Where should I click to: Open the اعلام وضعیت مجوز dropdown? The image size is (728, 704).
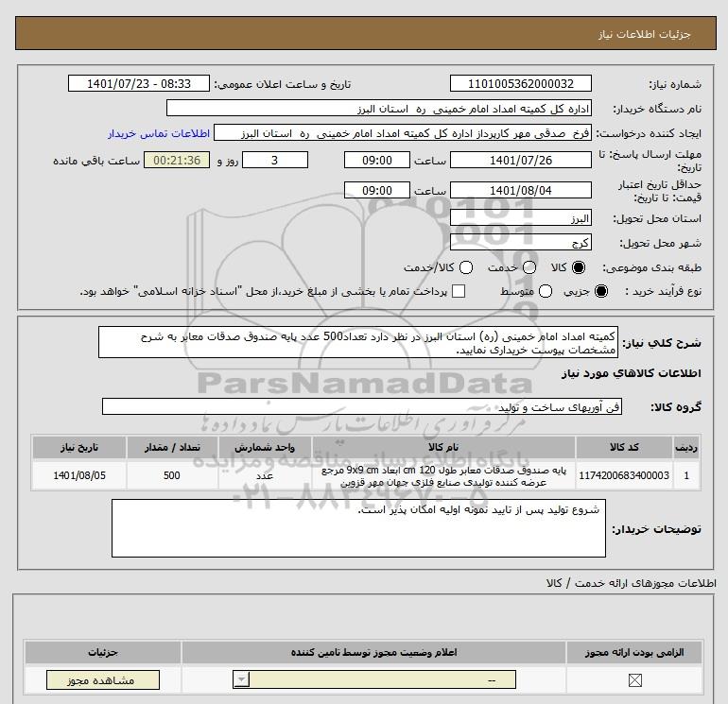(374, 679)
